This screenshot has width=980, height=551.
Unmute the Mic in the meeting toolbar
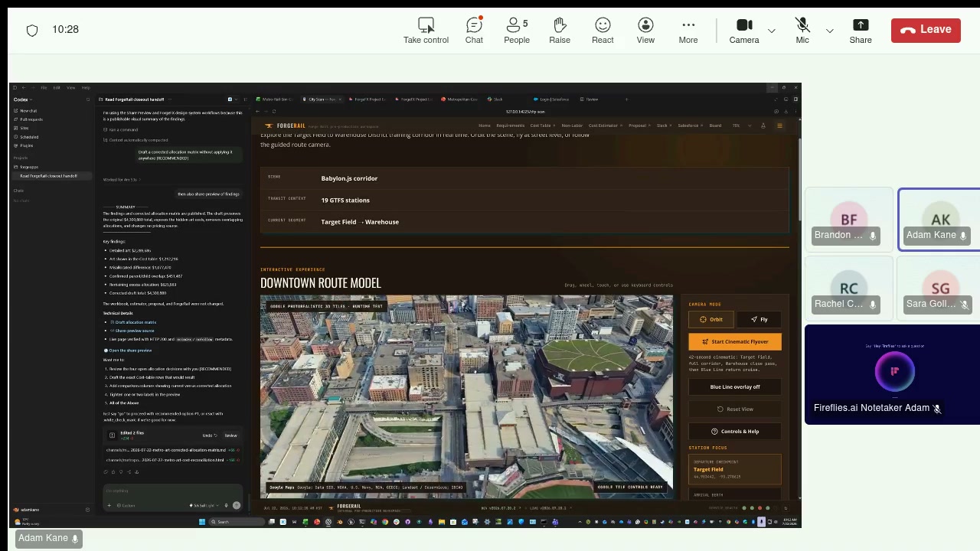point(802,30)
